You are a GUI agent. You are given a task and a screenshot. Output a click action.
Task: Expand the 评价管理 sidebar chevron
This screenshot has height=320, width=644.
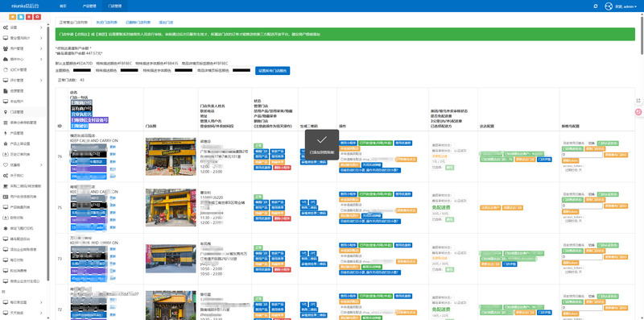[42, 81]
